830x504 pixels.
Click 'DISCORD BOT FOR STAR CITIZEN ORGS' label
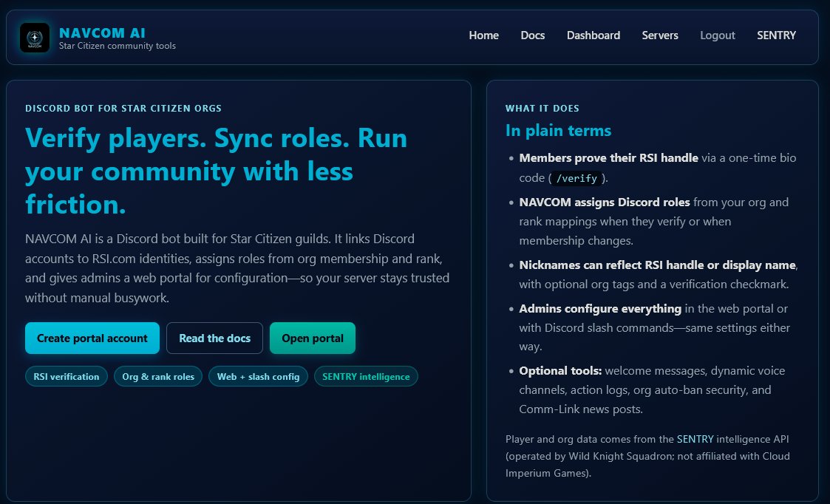point(123,108)
